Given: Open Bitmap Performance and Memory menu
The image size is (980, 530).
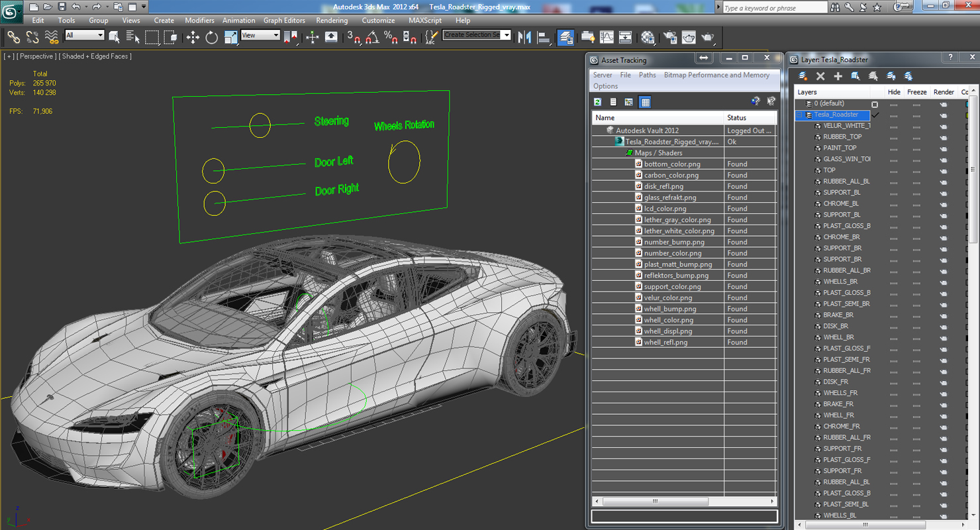Looking at the screenshot, I should (716, 75).
